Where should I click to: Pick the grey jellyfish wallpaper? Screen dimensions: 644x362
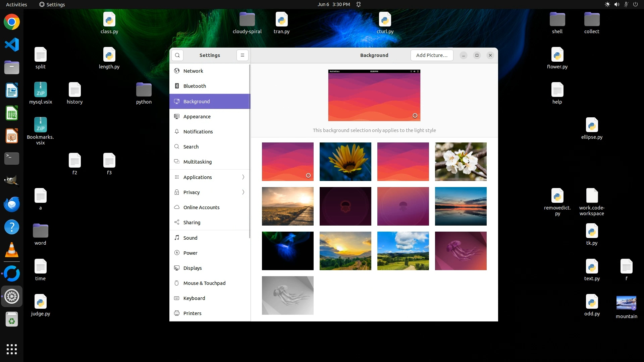287,295
